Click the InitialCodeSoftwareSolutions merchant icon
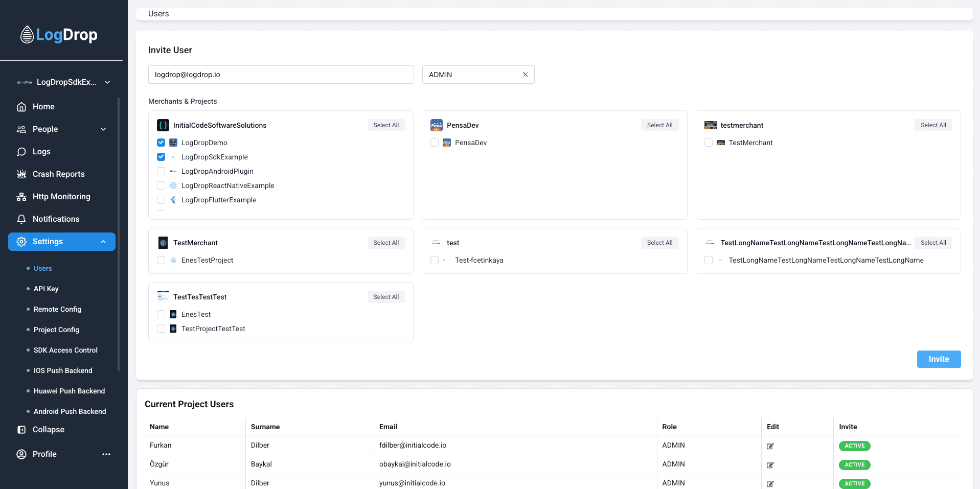 coord(163,125)
